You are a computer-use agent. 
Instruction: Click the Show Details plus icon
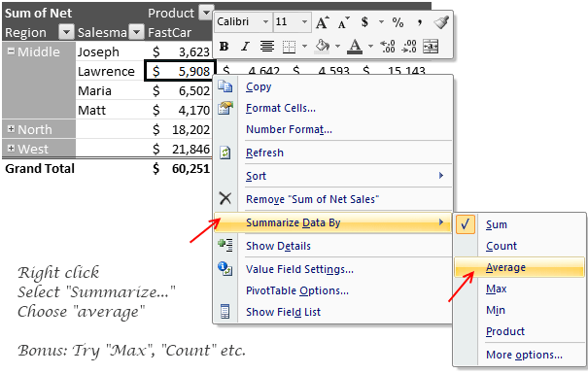[225, 245]
